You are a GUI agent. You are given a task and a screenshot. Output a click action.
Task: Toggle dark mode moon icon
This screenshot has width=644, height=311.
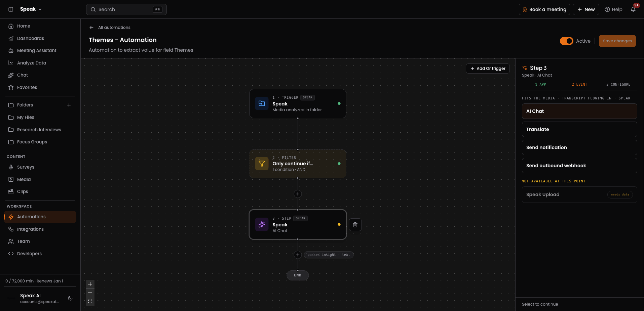[70, 298]
